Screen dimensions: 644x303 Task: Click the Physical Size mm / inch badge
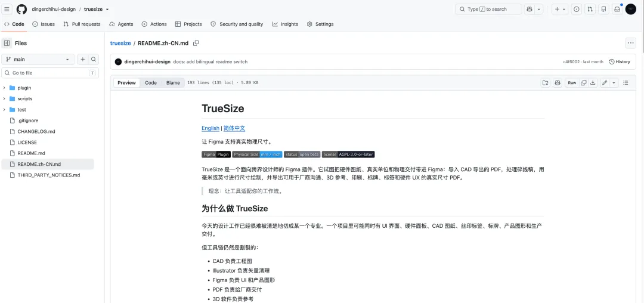[258, 154]
